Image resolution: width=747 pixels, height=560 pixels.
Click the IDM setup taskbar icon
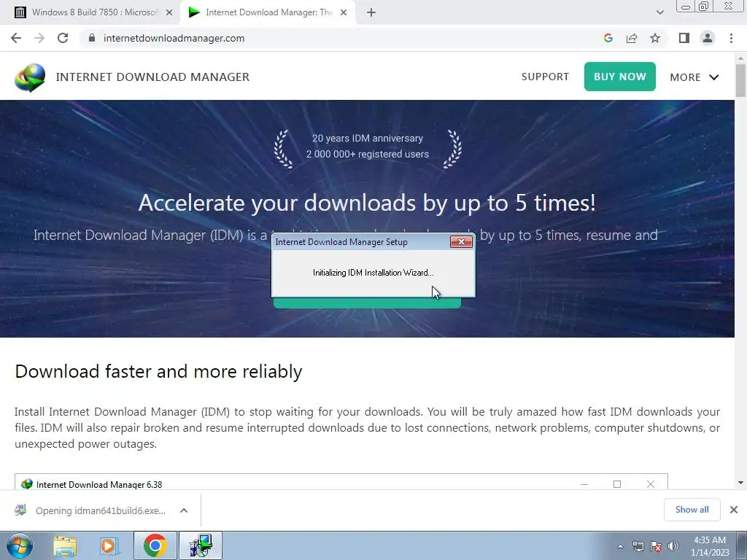point(201,545)
